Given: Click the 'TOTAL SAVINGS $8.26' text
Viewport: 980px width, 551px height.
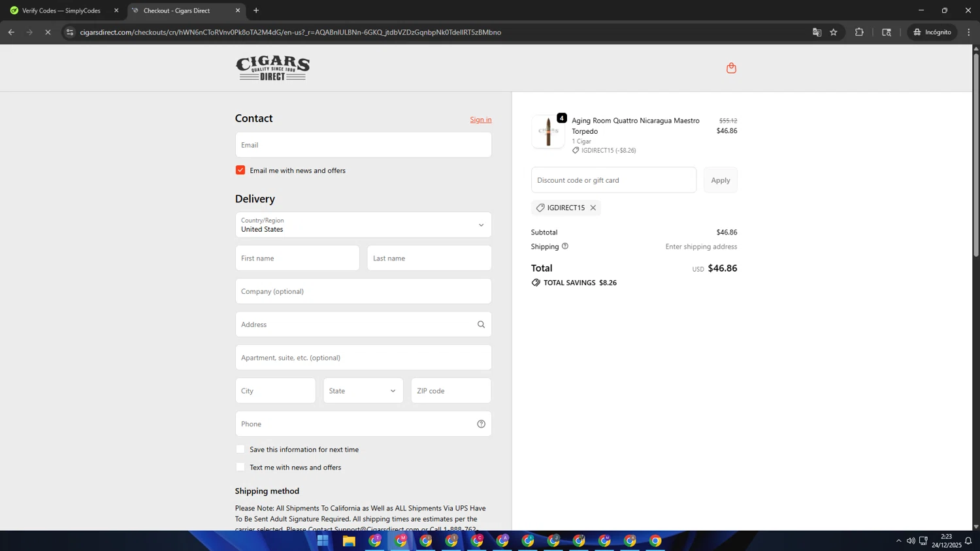Looking at the screenshot, I should [580, 283].
